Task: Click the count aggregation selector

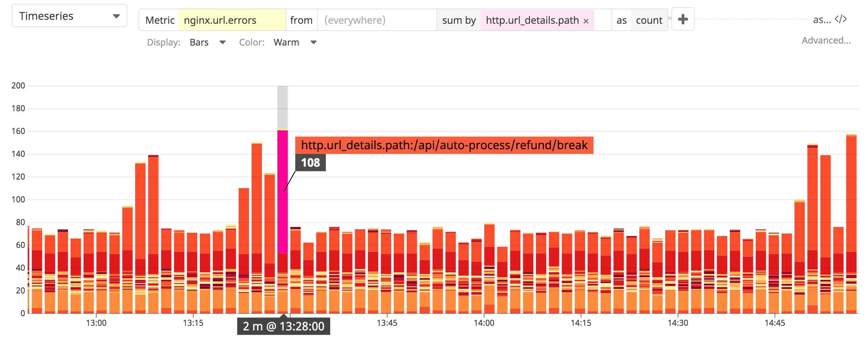Action: (649, 20)
